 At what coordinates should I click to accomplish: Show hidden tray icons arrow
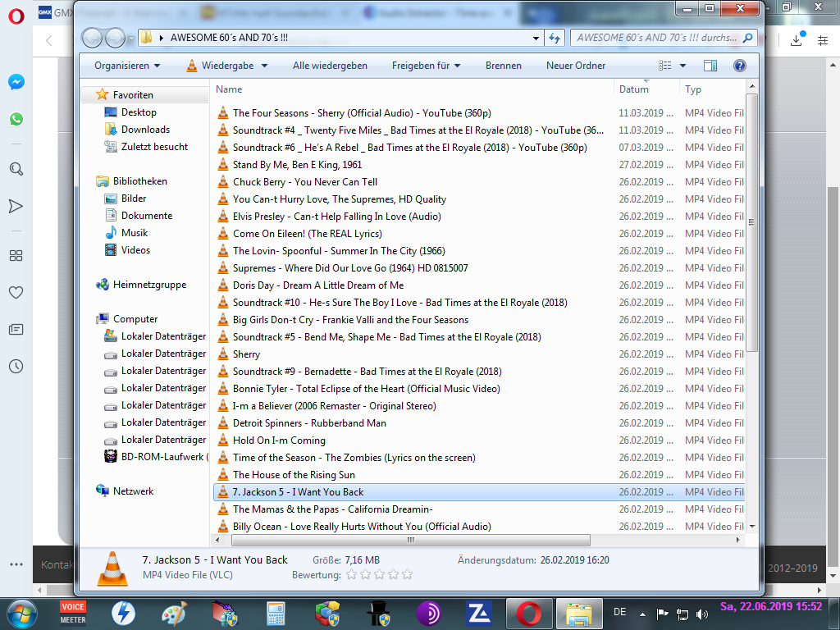click(642, 614)
